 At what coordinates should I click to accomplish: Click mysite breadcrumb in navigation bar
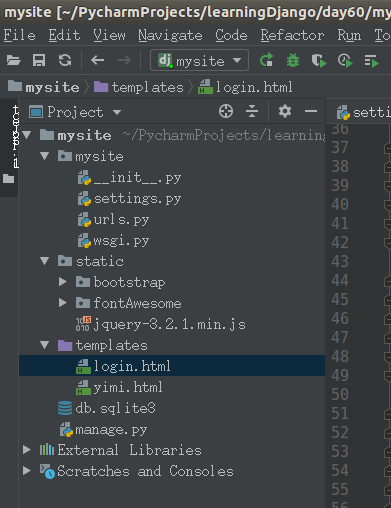44,87
